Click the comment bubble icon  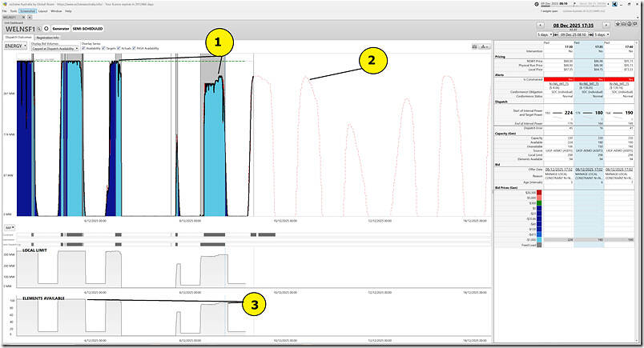[635, 24]
